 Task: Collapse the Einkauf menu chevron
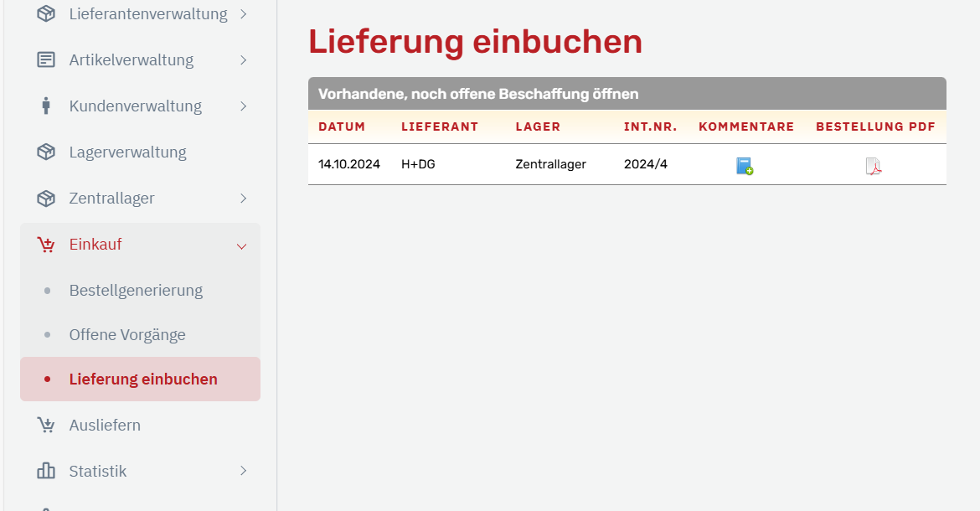[242, 246]
